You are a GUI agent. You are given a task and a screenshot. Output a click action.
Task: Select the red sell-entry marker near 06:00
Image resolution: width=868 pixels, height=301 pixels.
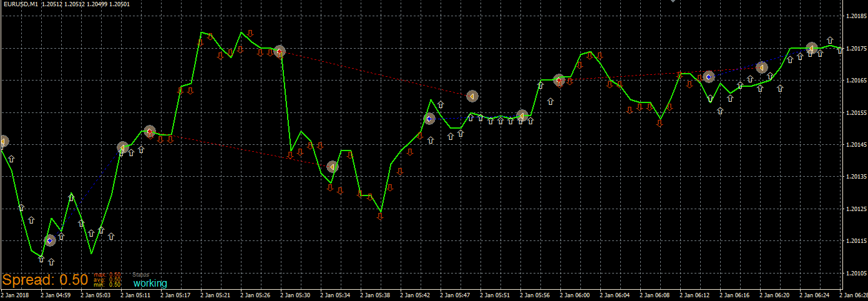coord(559,80)
